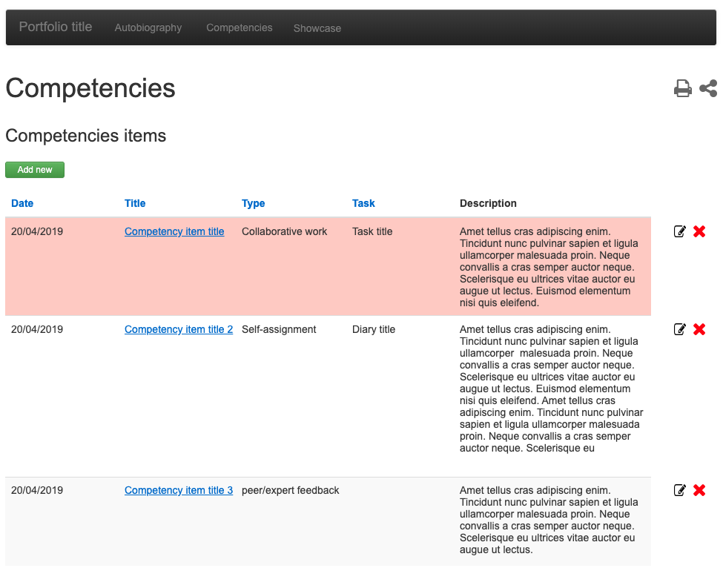Open the Competency item title 3 link
723x588 pixels.
pyautogui.click(x=179, y=491)
